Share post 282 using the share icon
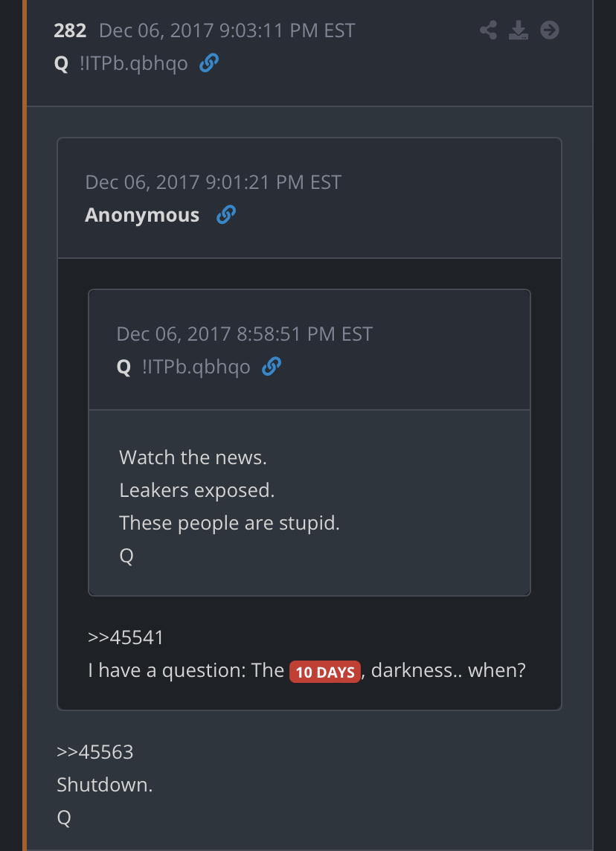This screenshot has height=851, width=616. pos(489,30)
